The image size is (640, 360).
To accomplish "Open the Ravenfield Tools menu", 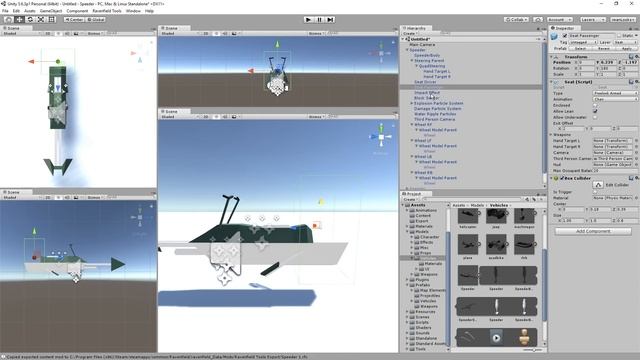I will [x=107, y=11].
